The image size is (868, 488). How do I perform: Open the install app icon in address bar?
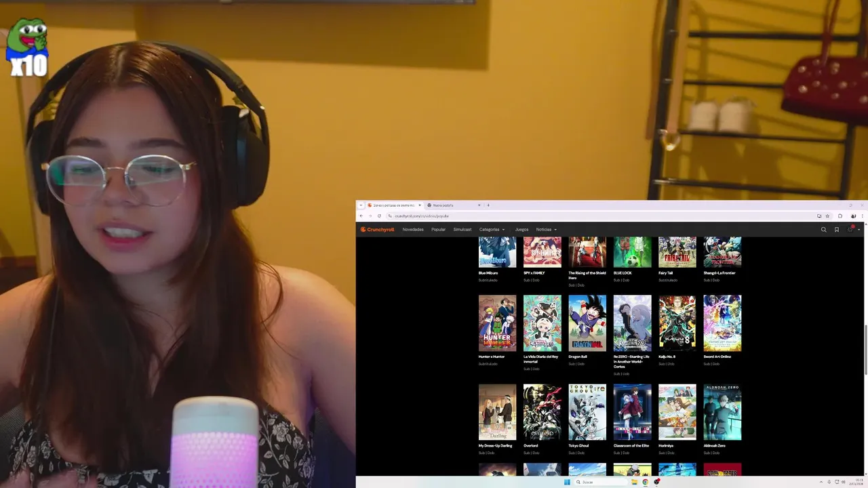tap(819, 216)
